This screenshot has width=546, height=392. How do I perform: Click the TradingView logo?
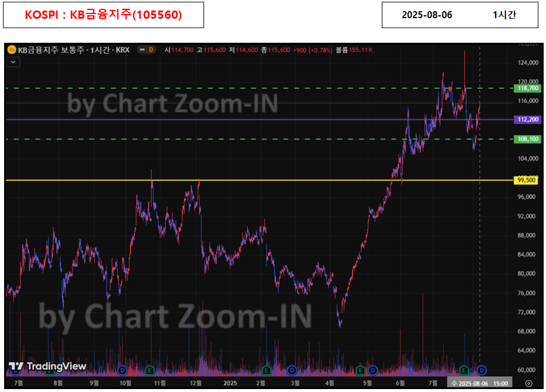(x=48, y=366)
